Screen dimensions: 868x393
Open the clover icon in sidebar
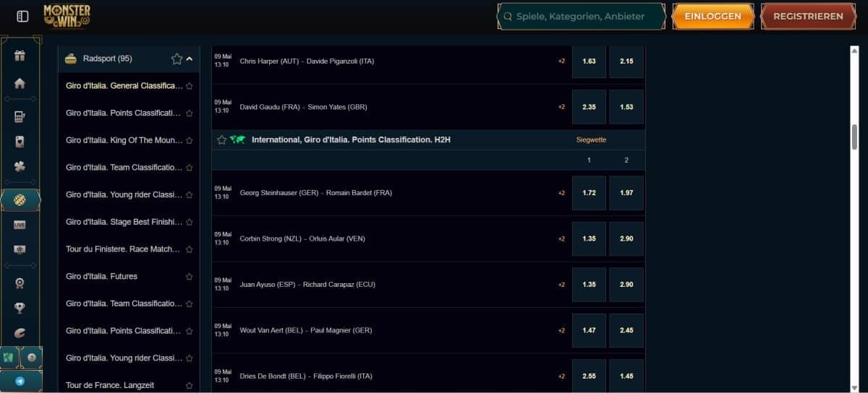pyautogui.click(x=20, y=167)
